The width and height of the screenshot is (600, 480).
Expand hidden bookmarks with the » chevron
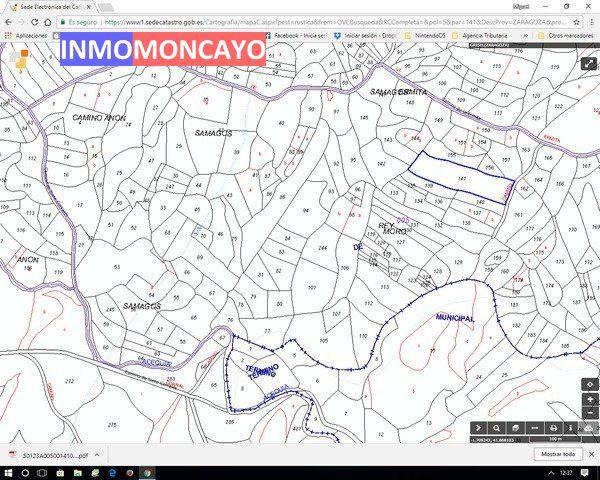click(x=526, y=36)
